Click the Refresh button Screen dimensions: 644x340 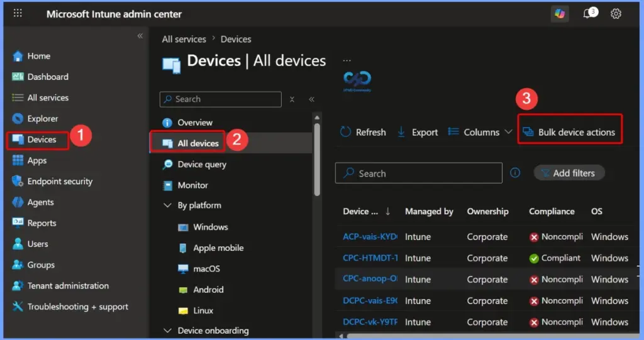point(363,132)
